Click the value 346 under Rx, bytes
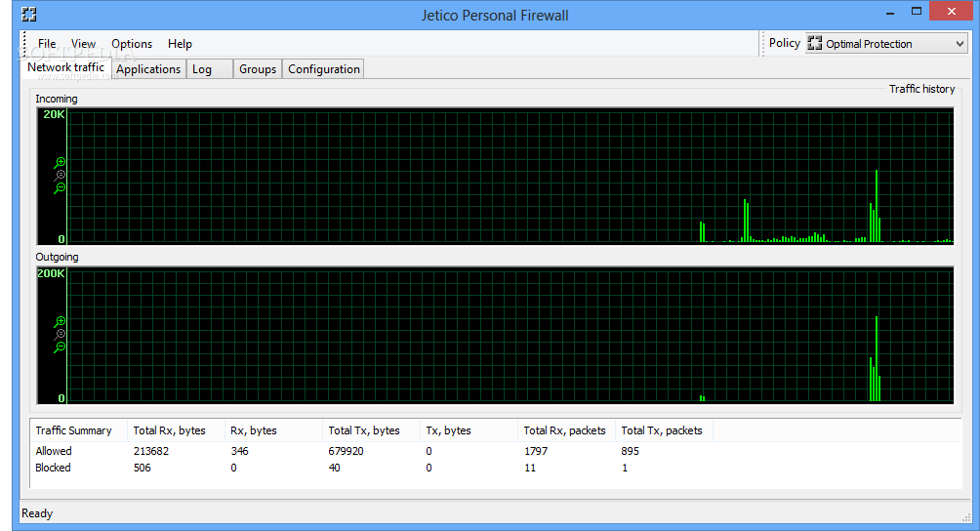Screen dimensions: 980x531 coord(239,451)
